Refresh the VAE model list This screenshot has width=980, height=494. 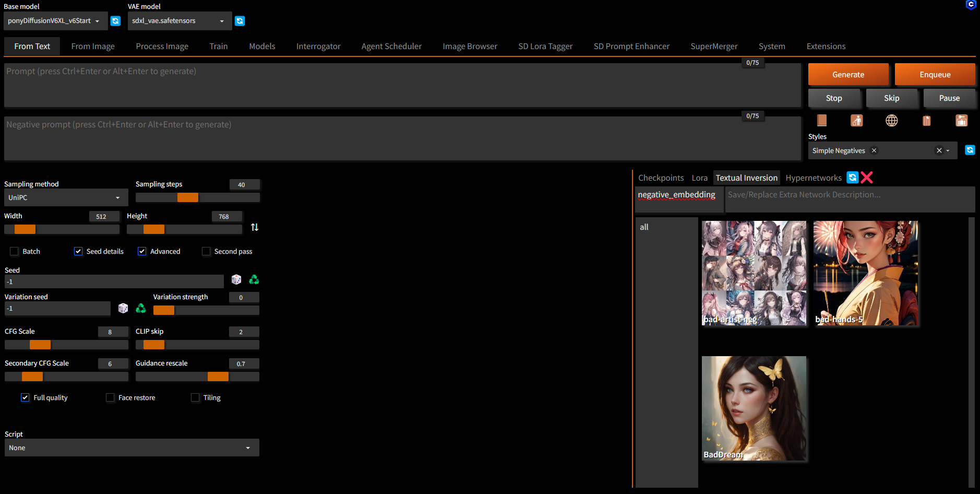pos(240,21)
